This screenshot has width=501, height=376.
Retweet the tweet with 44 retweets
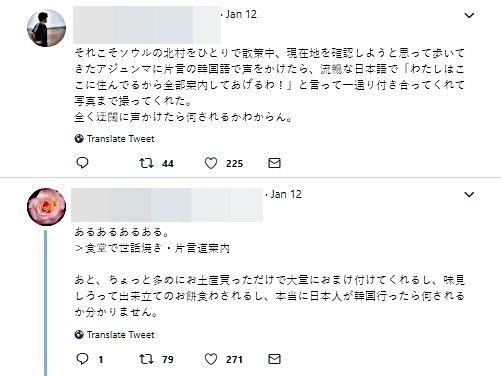coord(146,163)
